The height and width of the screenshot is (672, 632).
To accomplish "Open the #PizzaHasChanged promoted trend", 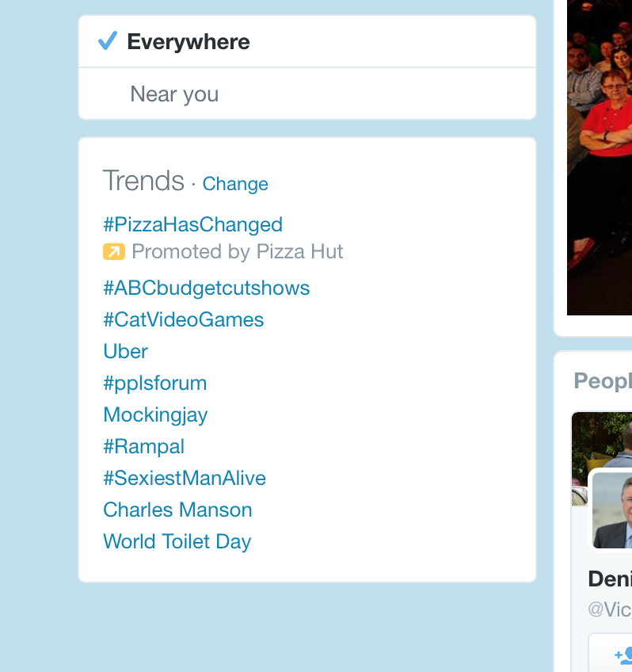I will (x=192, y=224).
